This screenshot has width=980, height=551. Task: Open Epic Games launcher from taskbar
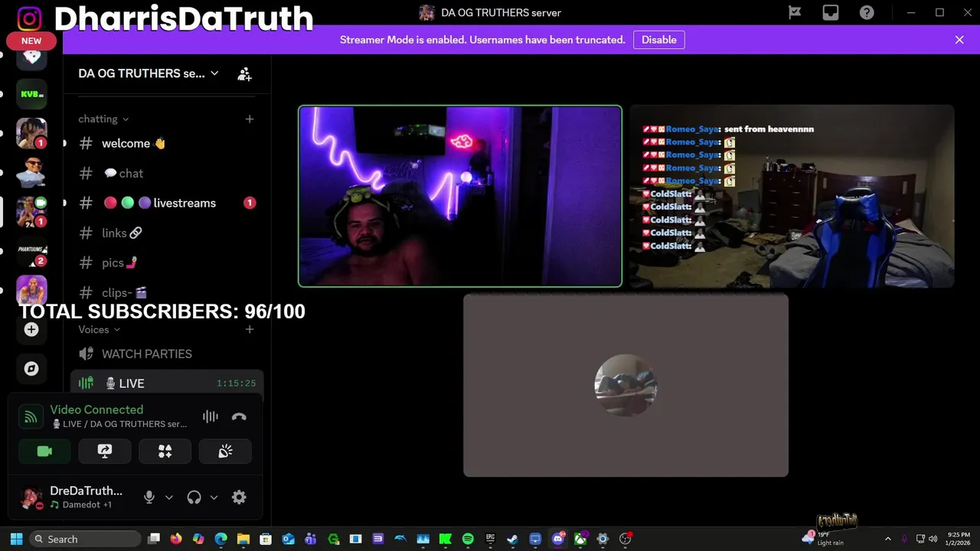coord(490,539)
